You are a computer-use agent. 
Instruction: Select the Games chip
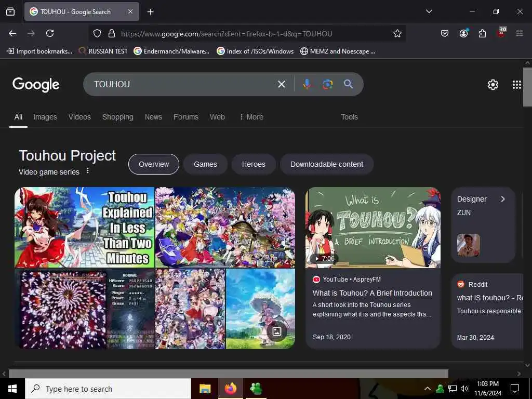point(205,164)
